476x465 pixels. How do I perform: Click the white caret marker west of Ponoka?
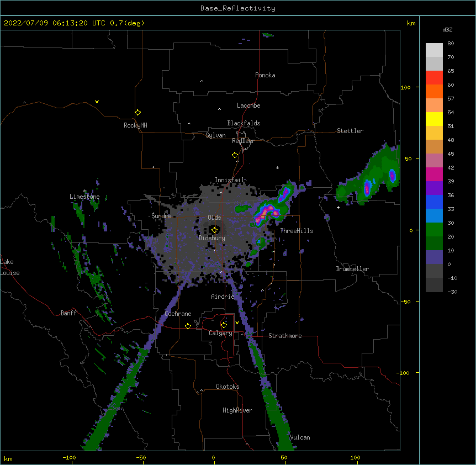tap(202, 81)
